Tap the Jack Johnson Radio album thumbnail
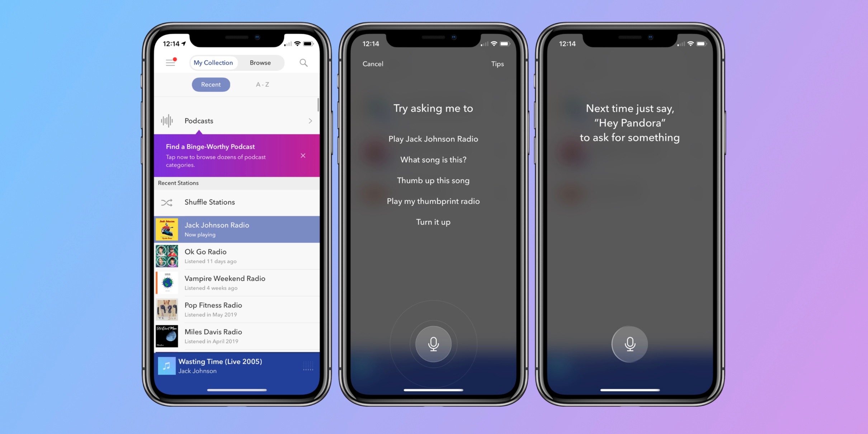This screenshot has height=434, width=868. click(x=167, y=228)
